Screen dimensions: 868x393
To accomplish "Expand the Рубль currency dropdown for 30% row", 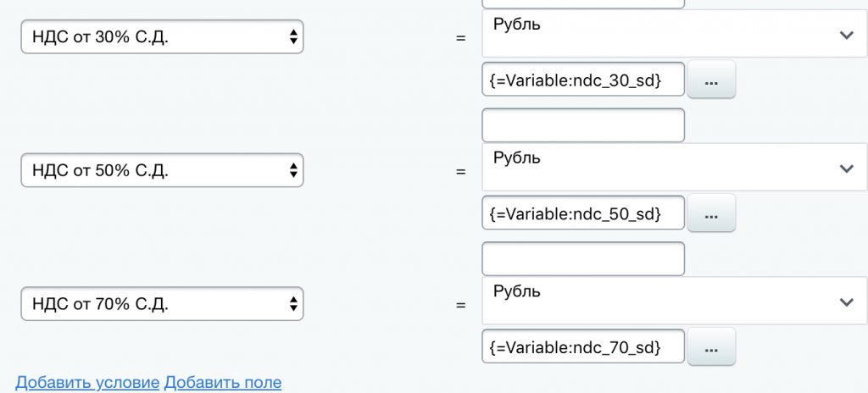I will (673, 34).
